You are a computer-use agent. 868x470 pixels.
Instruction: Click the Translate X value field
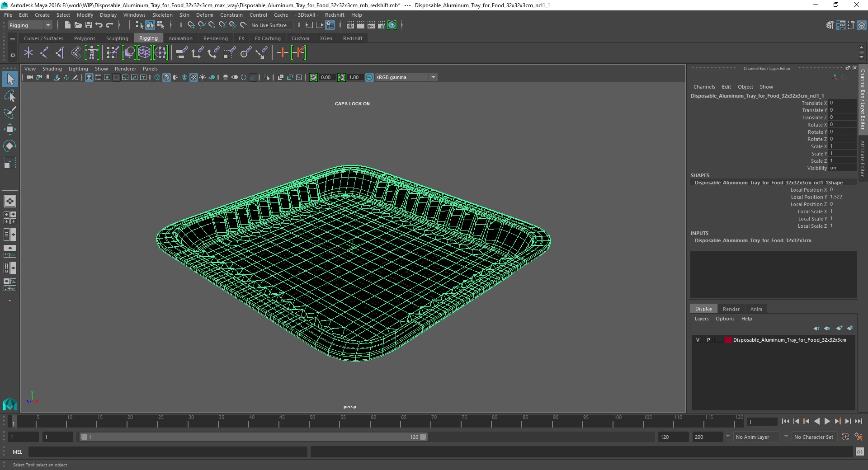(842, 103)
